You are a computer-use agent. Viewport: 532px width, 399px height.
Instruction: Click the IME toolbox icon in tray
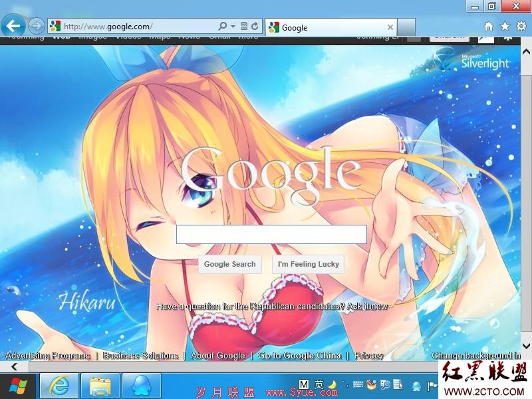(372, 384)
